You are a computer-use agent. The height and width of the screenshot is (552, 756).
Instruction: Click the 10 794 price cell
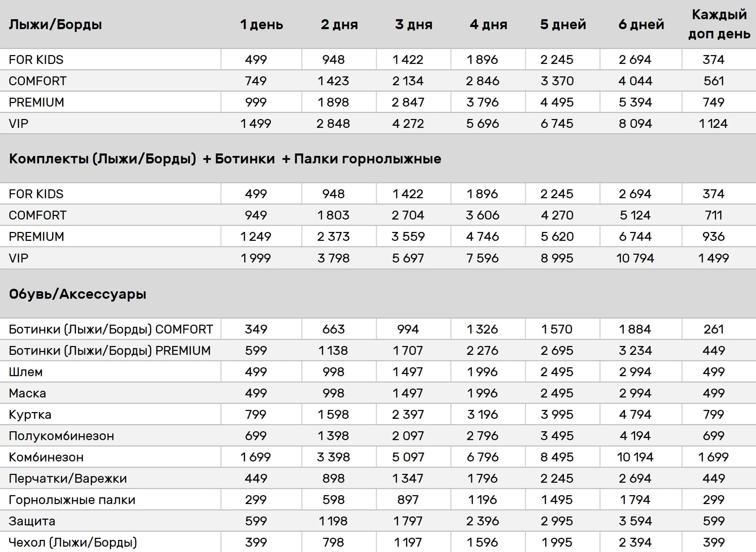coord(635,258)
